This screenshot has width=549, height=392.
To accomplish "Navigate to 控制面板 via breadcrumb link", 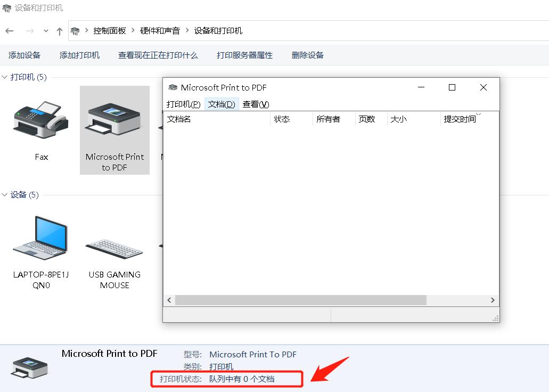I will coord(110,30).
